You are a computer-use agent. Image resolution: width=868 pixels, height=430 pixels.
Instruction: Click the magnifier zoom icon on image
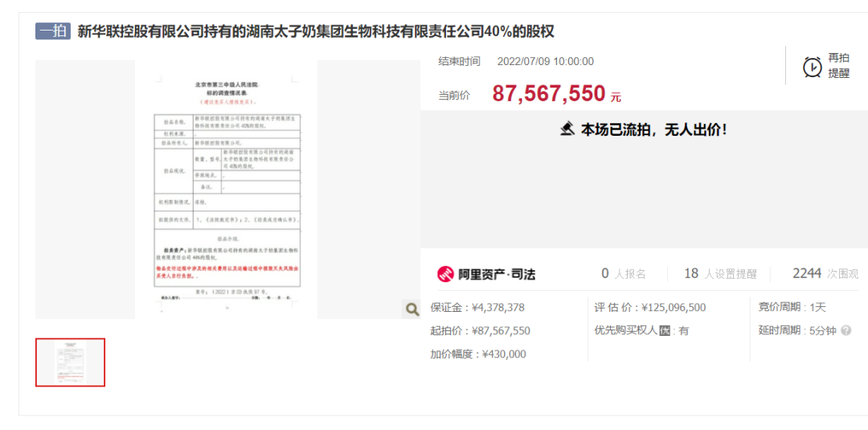pos(411,309)
